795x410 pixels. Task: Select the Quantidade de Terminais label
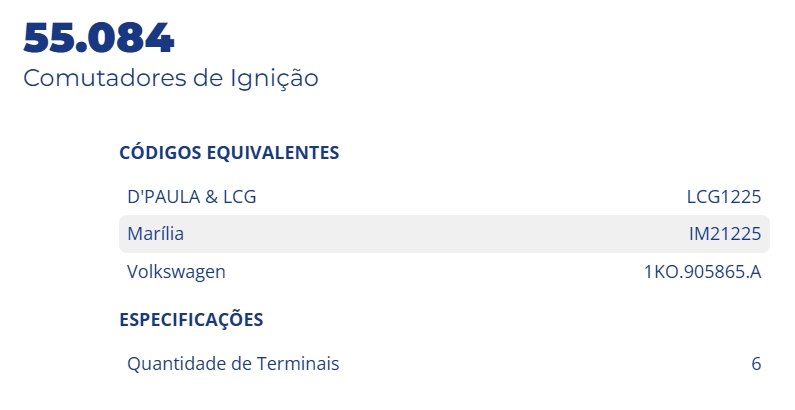pyautogui.click(x=233, y=364)
